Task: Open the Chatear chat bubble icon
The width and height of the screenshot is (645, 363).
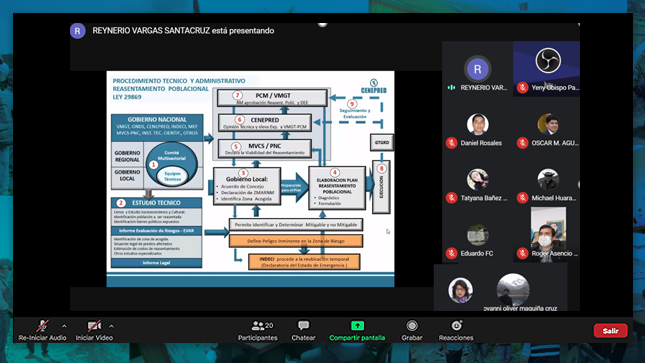Action: tap(304, 326)
